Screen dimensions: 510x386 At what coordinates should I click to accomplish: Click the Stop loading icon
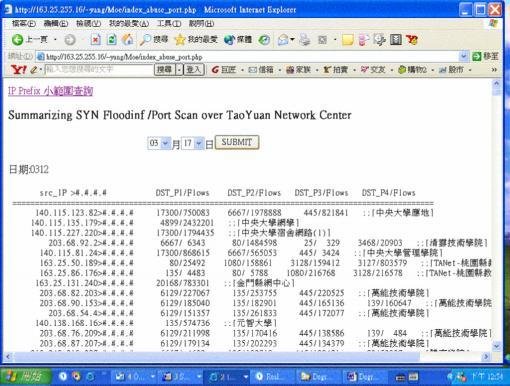point(95,40)
